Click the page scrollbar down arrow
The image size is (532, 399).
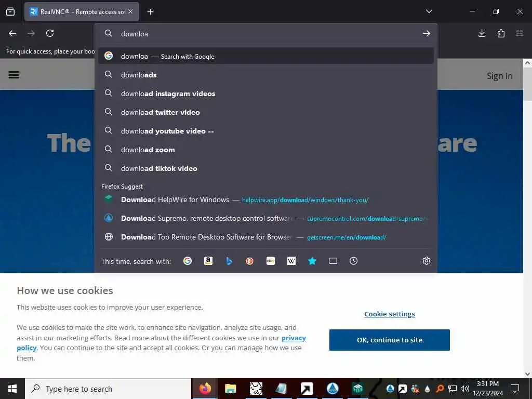point(528,374)
